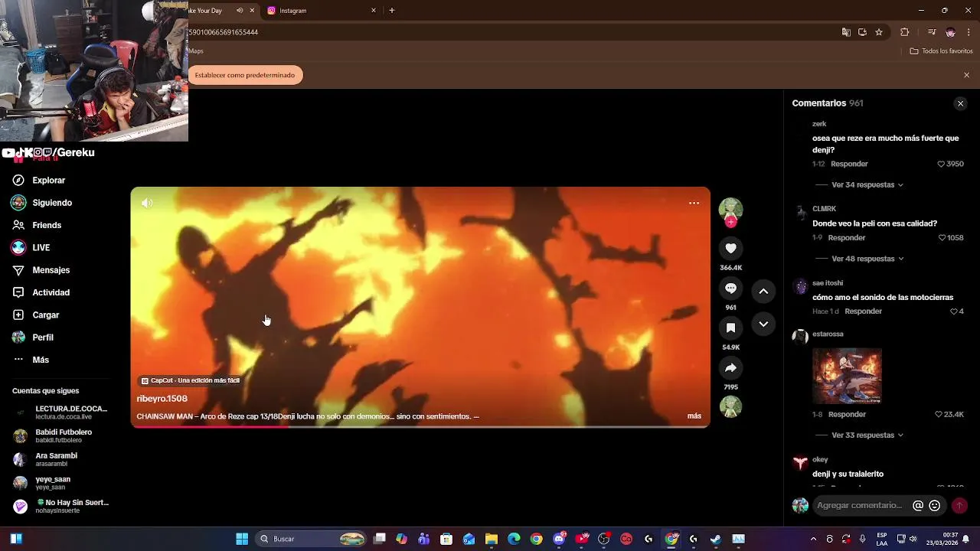Open the spinning sound disc avatar
The width and height of the screenshot is (980, 551).
730,406
